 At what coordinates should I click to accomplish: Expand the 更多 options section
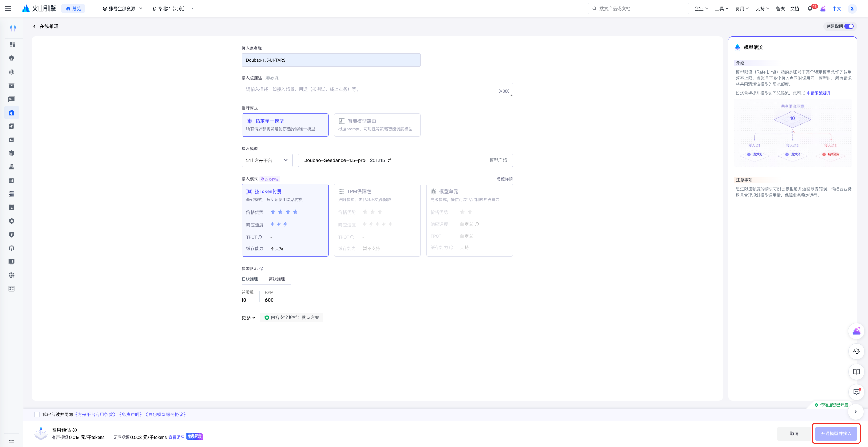[x=248, y=318]
